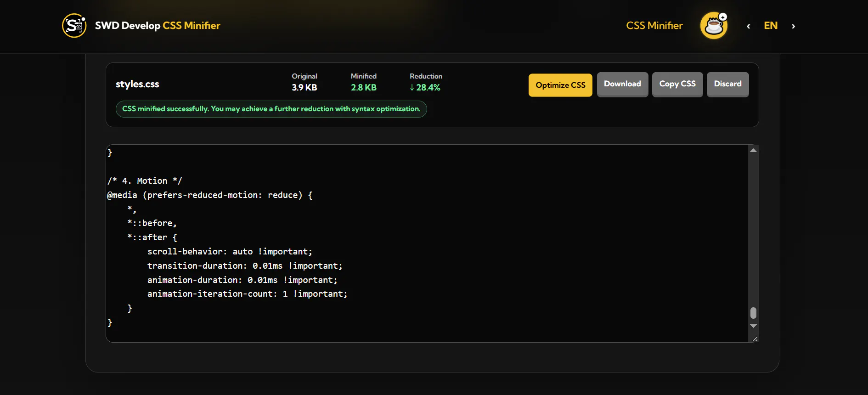Image resolution: width=868 pixels, height=395 pixels.
Task: Click the code area scrollbar thumb
Action: pyautogui.click(x=753, y=313)
